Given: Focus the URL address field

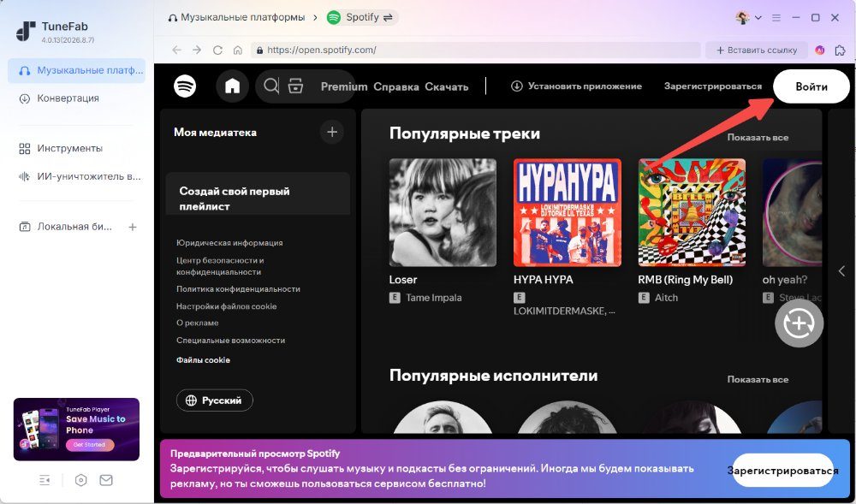Looking at the screenshot, I should pyautogui.click(x=475, y=50).
